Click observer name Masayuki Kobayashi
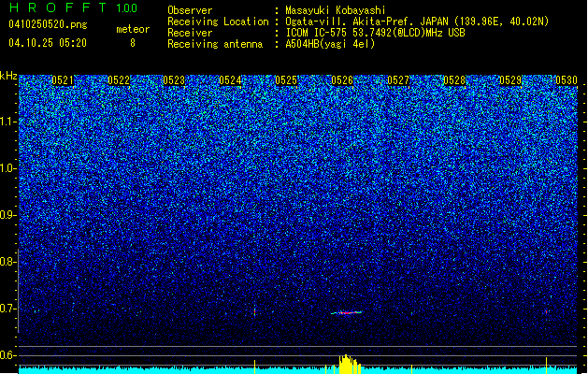 tap(336, 10)
